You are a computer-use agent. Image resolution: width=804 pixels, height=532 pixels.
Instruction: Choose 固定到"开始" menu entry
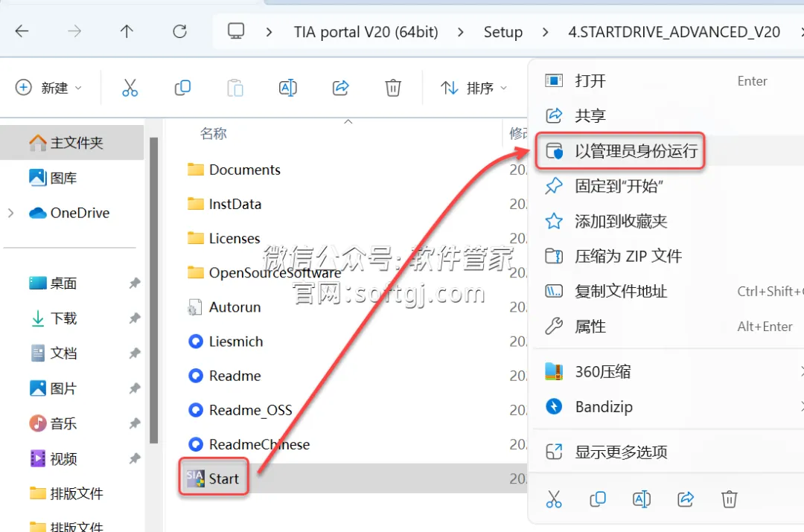pos(666,185)
